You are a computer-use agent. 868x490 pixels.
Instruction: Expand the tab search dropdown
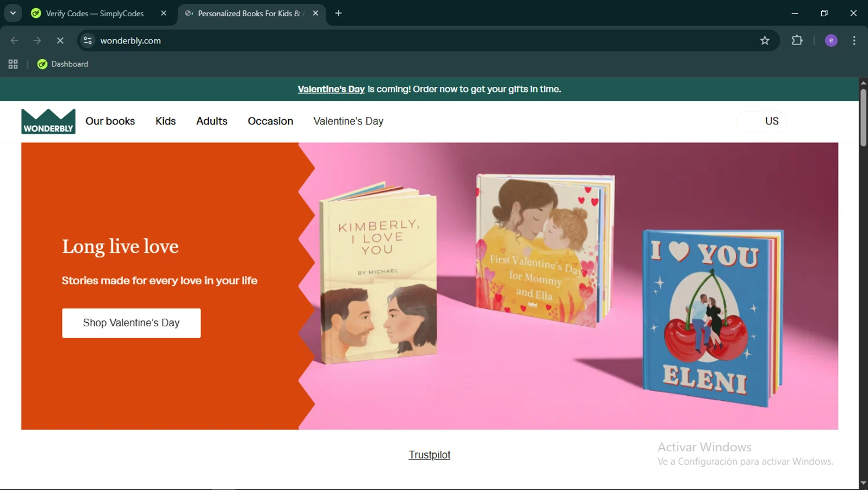click(13, 13)
